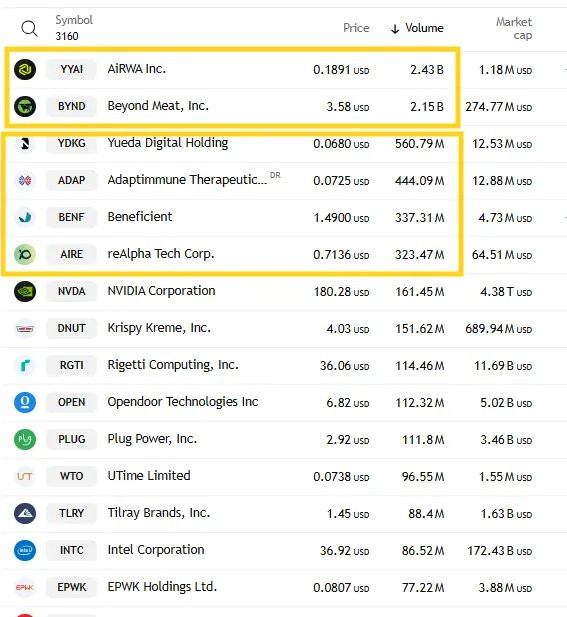Click the reAlpha Tech logo icon

coord(25,255)
